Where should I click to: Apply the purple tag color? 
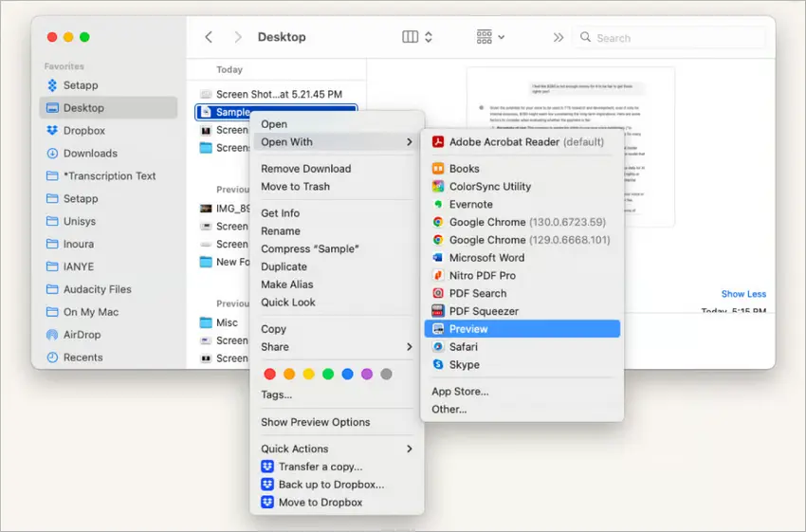(x=367, y=375)
